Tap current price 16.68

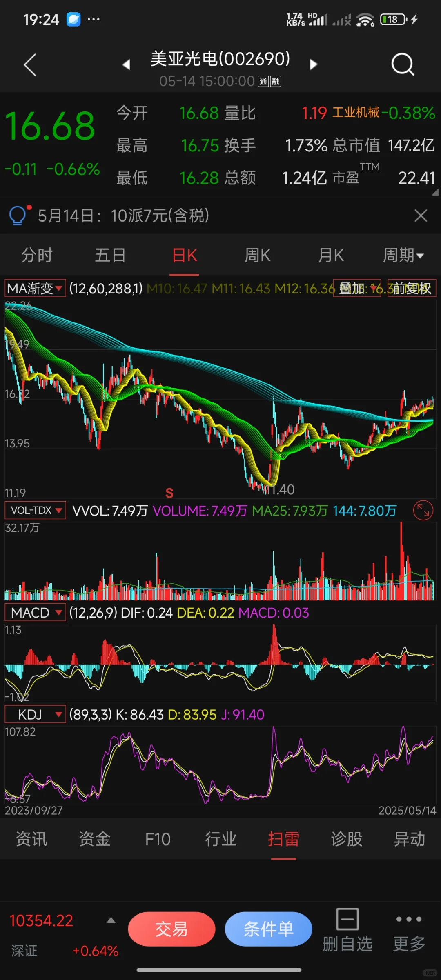pos(50,126)
